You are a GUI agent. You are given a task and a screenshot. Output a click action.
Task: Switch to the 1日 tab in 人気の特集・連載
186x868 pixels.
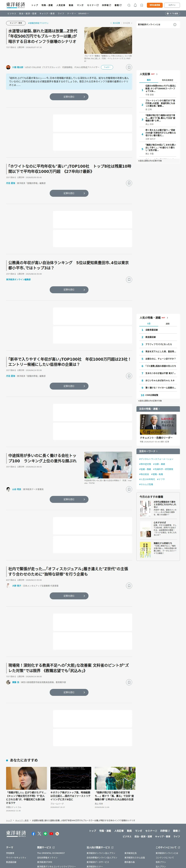(x=149, y=323)
